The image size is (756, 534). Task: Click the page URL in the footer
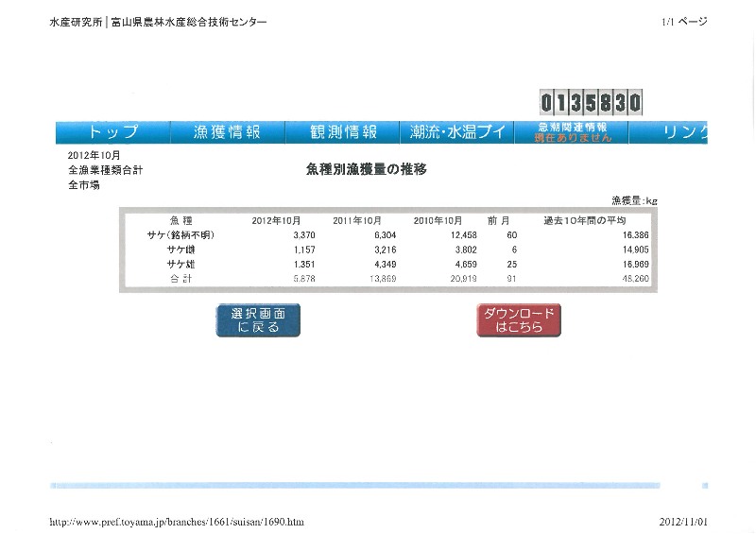pos(177,522)
